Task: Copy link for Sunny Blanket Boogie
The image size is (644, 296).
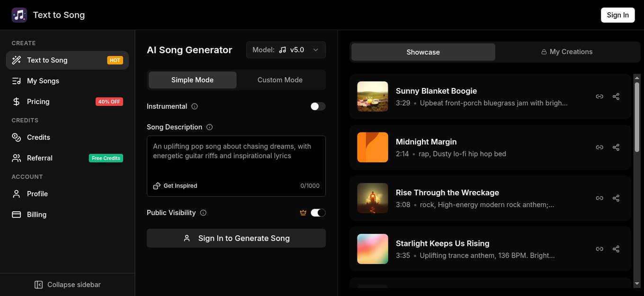Action: coord(599,96)
